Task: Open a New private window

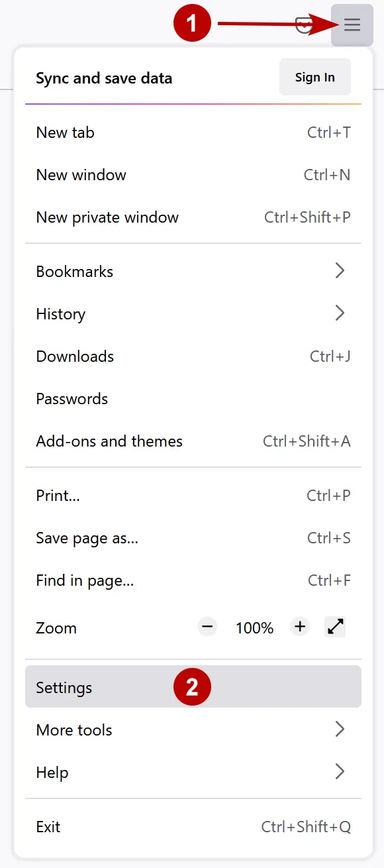Action: pyautogui.click(x=107, y=217)
